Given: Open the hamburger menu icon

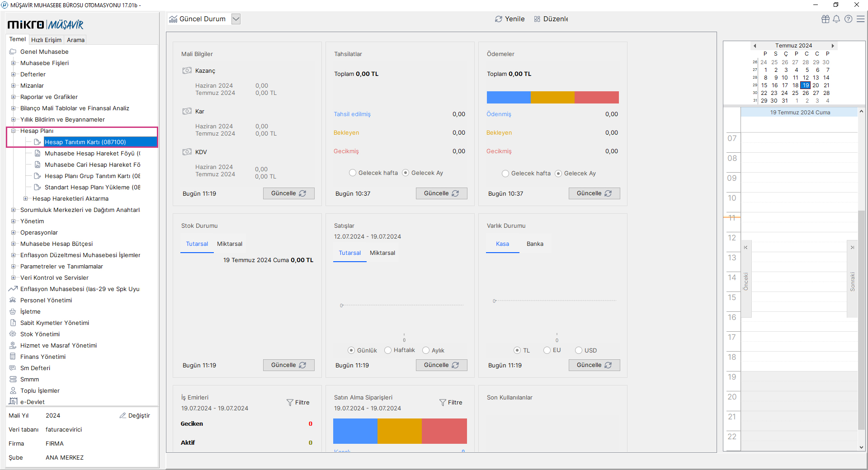Looking at the screenshot, I should click(x=861, y=19).
